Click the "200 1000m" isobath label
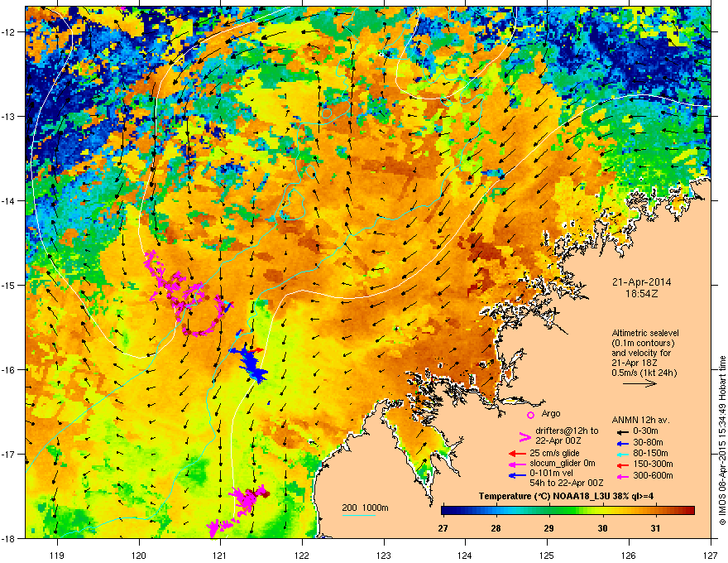 tap(365, 508)
